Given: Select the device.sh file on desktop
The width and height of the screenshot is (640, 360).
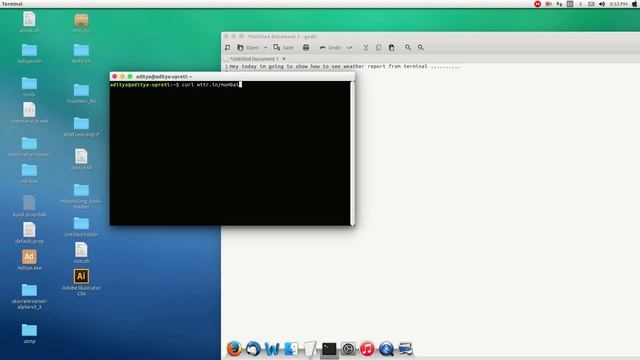Looking at the screenshot, I should tap(81, 159).
